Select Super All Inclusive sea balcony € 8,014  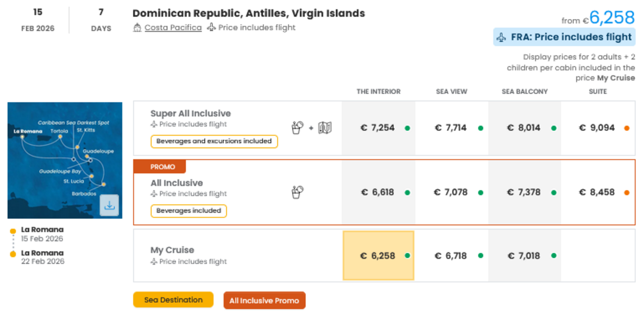524,128
